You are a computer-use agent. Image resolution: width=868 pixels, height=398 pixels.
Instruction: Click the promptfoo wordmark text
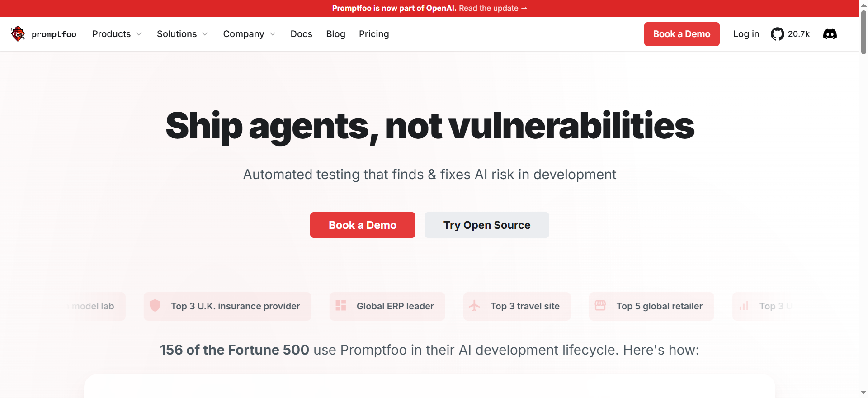54,34
